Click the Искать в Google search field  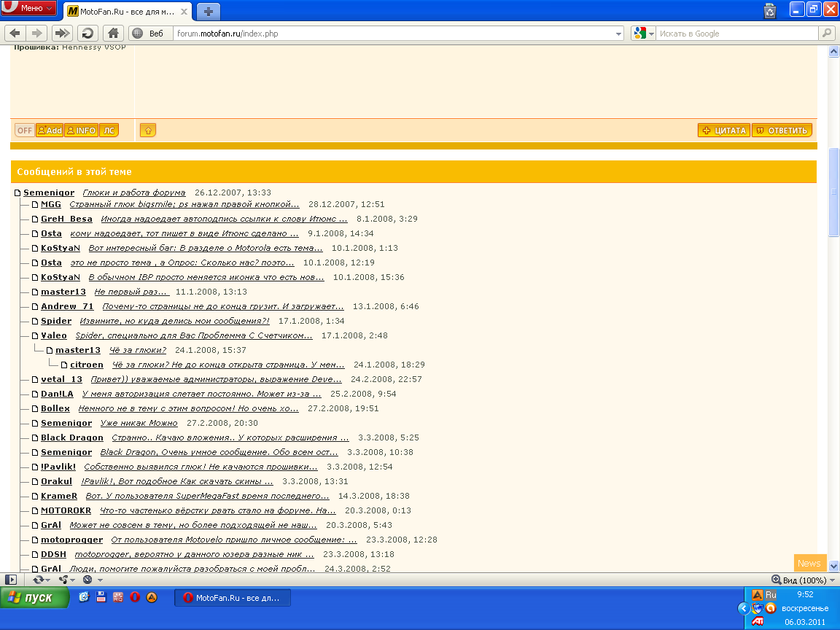click(737, 34)
